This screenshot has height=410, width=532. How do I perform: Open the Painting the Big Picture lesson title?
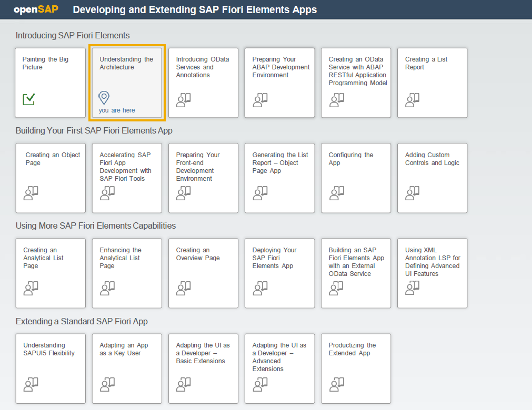click(45, 63)
